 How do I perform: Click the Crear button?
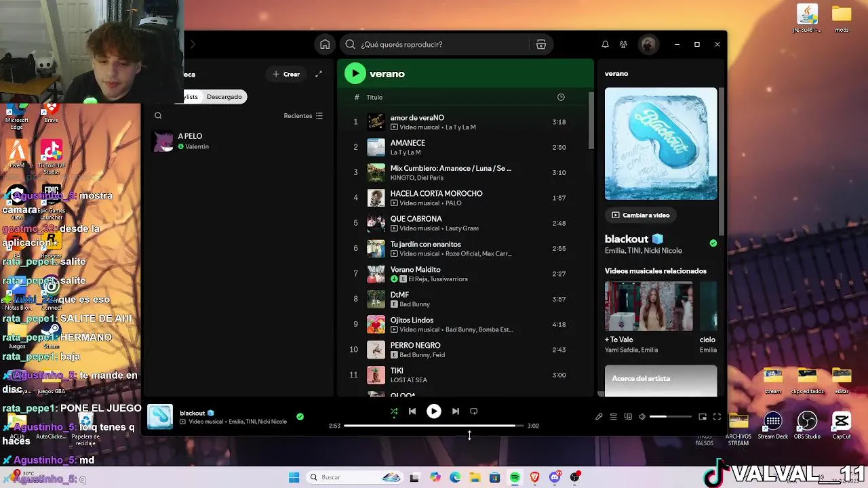click(286, 74)
